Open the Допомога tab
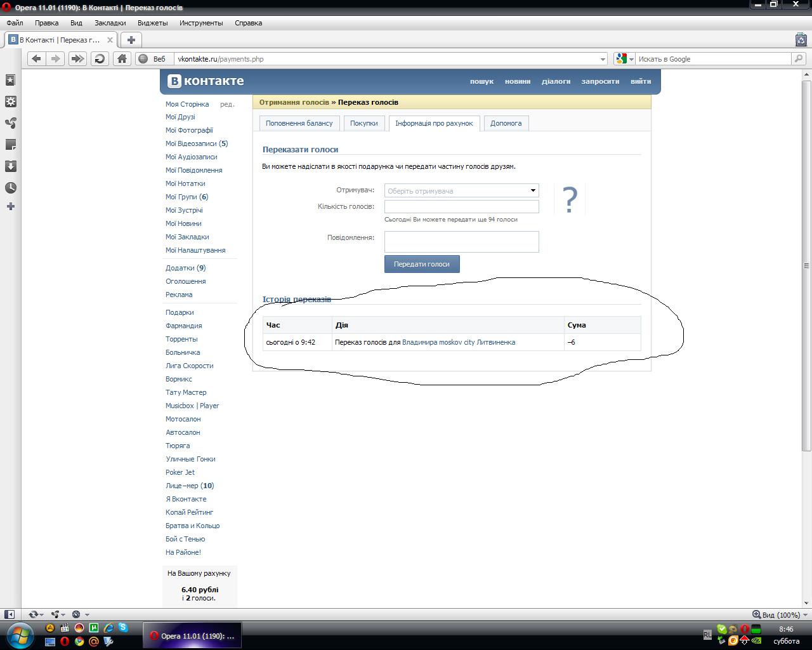The image size is (812, 650). pyautogui.click(x=506, y=123)
